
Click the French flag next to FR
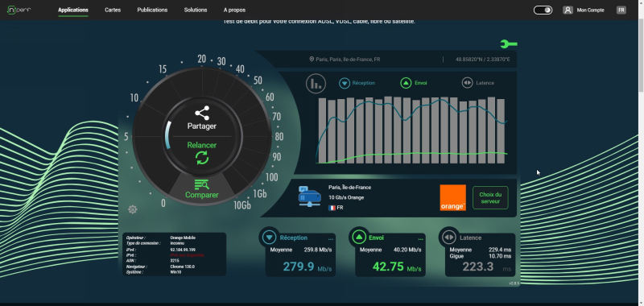coord(332,208)
